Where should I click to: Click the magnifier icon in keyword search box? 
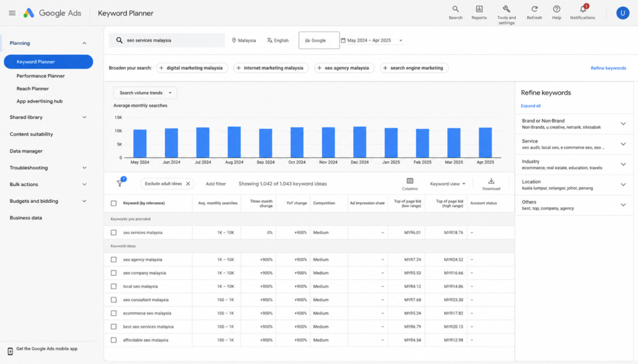[x=119, y=40]
